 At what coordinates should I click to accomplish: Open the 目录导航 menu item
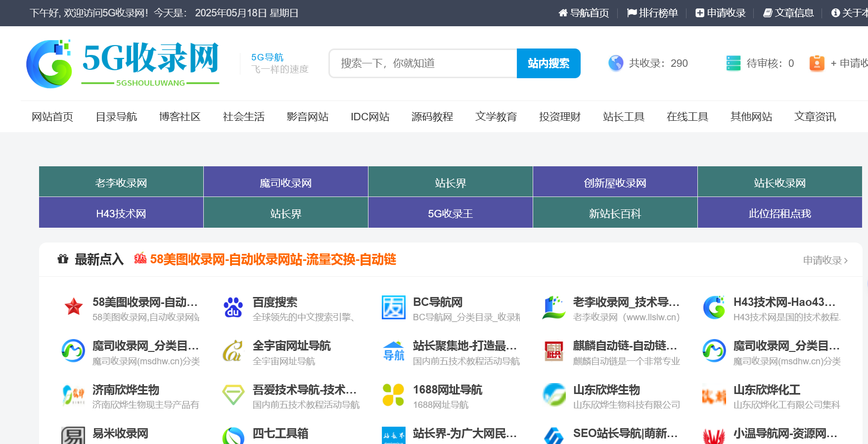pos(116,117)
